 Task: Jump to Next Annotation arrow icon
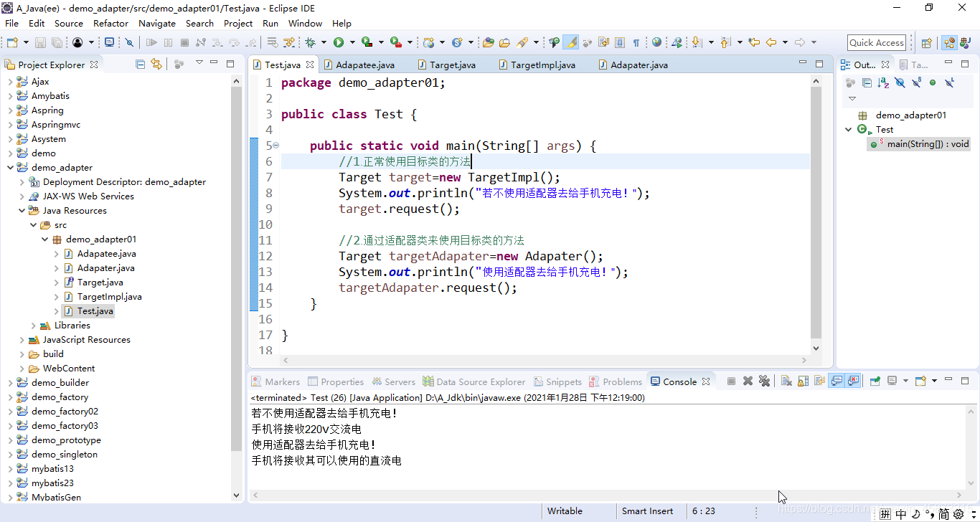pos(697,42)
